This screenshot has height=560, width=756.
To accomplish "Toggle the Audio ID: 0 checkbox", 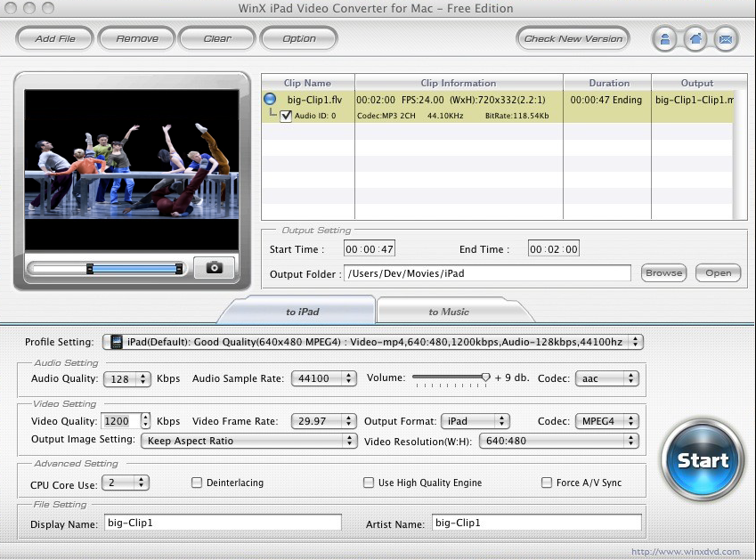I will [x=286, y=116].
